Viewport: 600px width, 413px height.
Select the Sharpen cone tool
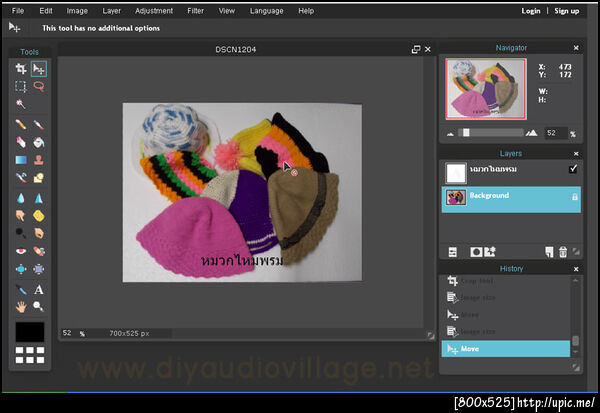point(39,198)
